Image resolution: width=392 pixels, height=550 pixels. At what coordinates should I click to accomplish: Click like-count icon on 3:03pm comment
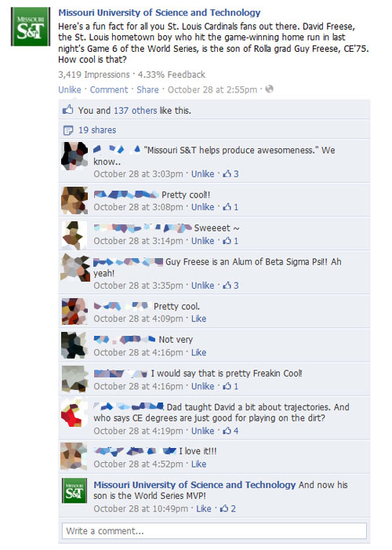coord(227,173)
